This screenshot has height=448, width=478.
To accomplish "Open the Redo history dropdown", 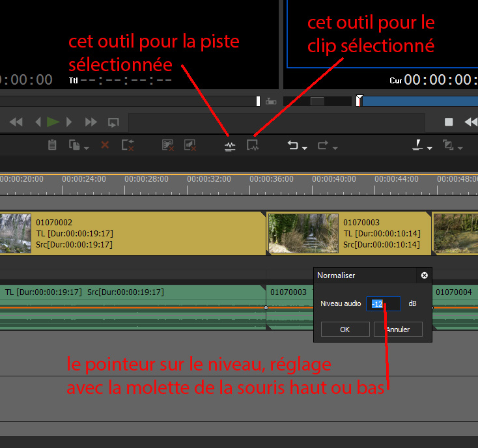I will coord(335,148).
